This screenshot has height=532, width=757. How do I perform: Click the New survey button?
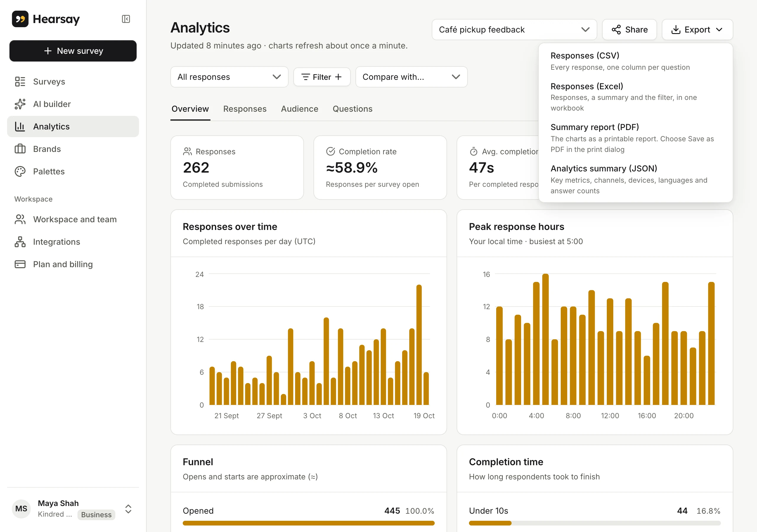click(73, 51)
